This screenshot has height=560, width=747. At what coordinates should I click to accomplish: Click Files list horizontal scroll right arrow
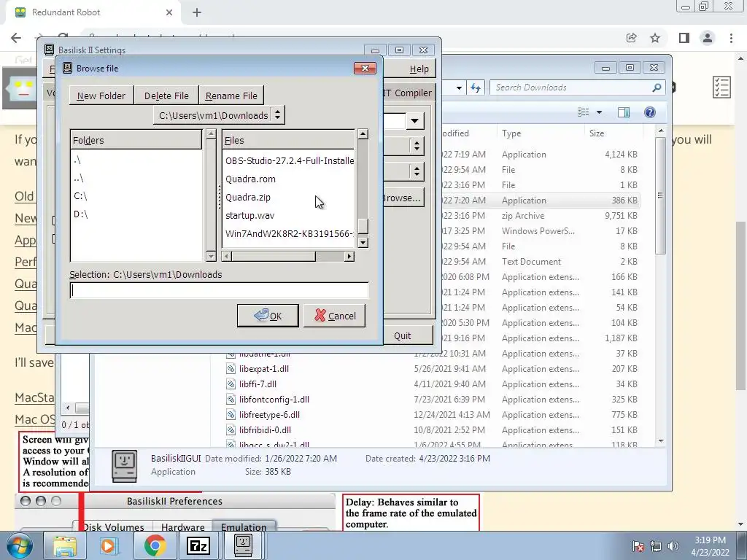tap(349, 256)
